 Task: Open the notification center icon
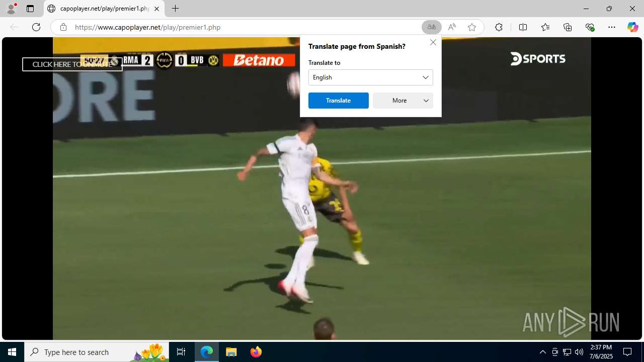627,352
